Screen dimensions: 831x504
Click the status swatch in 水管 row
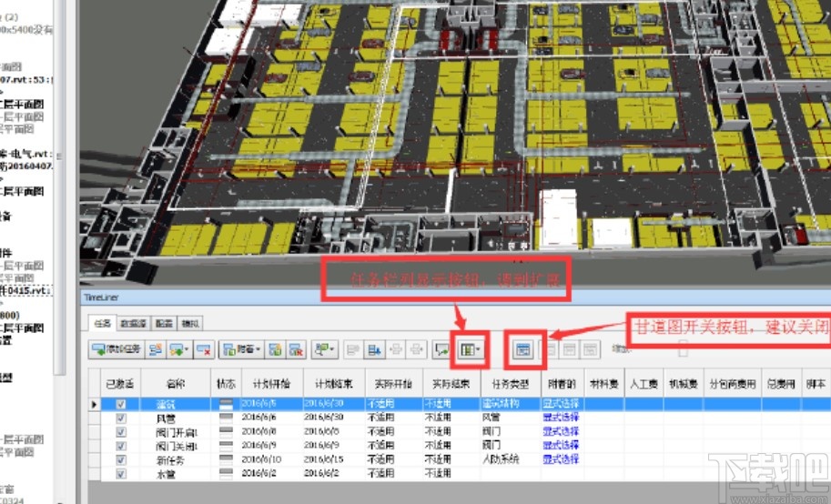(x=226, y=473)
